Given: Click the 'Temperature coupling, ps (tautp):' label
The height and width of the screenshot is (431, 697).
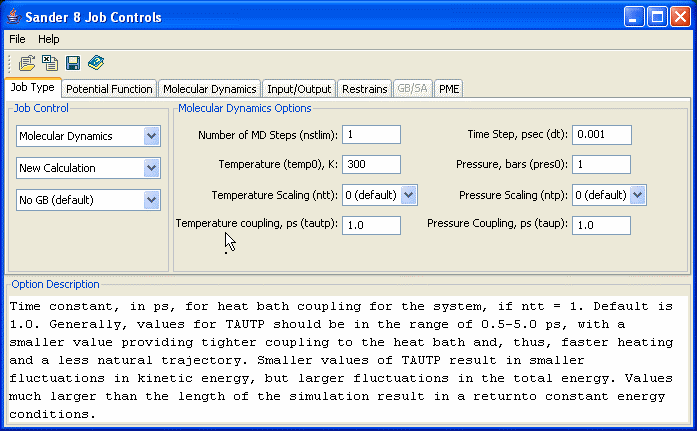Looking at the screenshot, I should [x=256, y=223].
